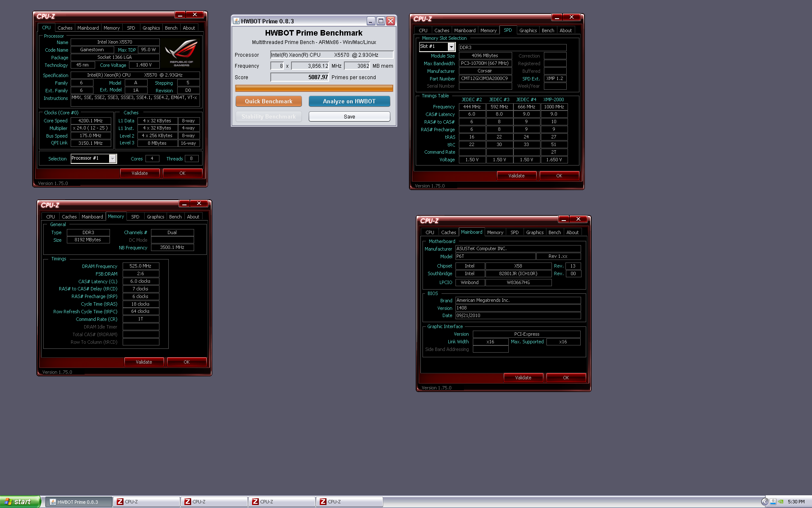The height and width of the screenshot is (508, 812).
Task: Close the CPU-Z Memory window
Action: (199, 204)
